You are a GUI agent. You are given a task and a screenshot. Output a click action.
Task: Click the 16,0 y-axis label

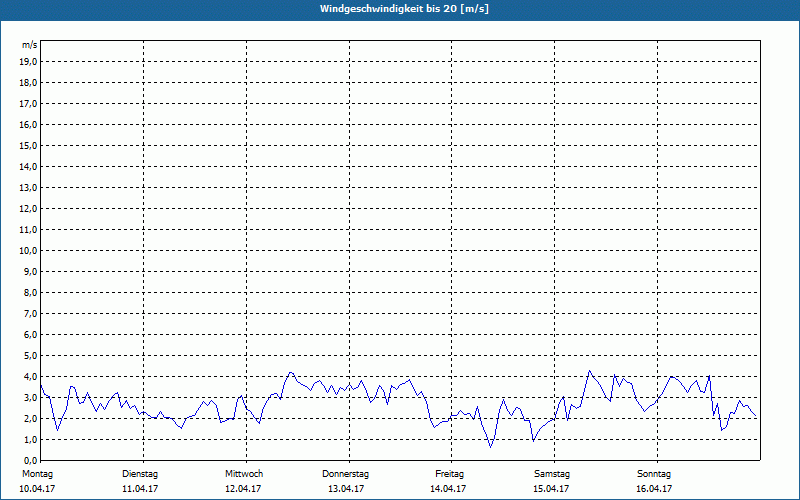27,124
